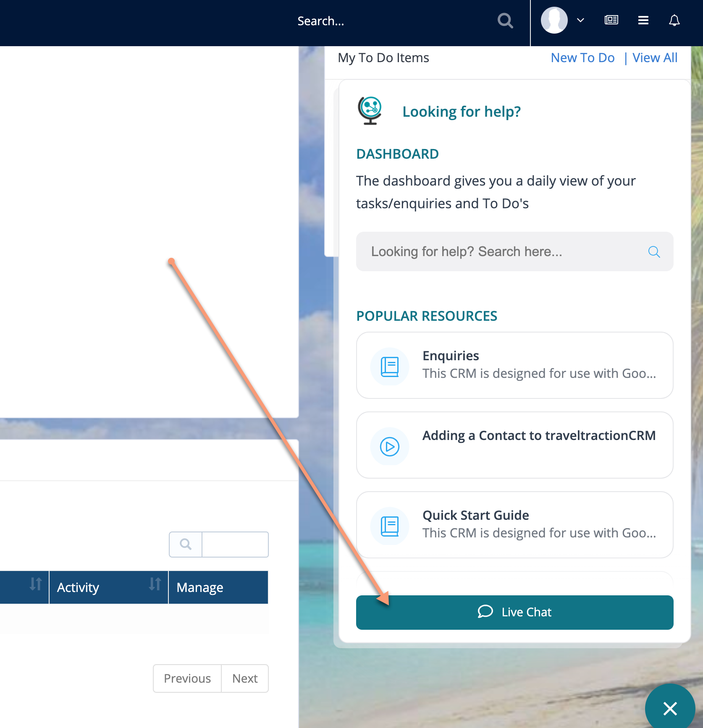Start a Live Chat session
The image size is (703, 728).
(514, 612)
